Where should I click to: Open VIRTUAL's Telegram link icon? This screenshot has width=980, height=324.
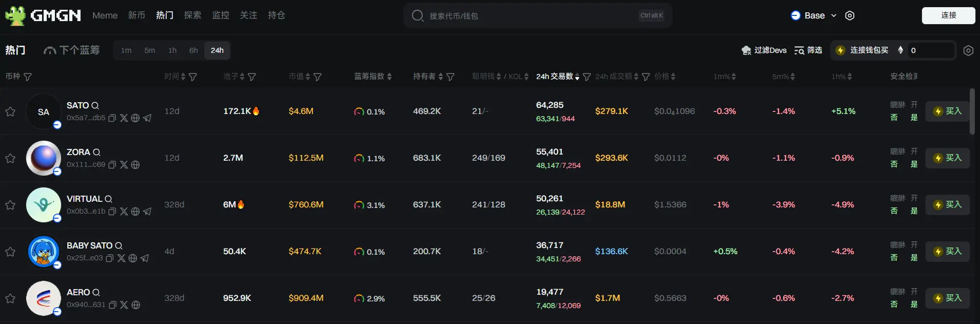147,212
